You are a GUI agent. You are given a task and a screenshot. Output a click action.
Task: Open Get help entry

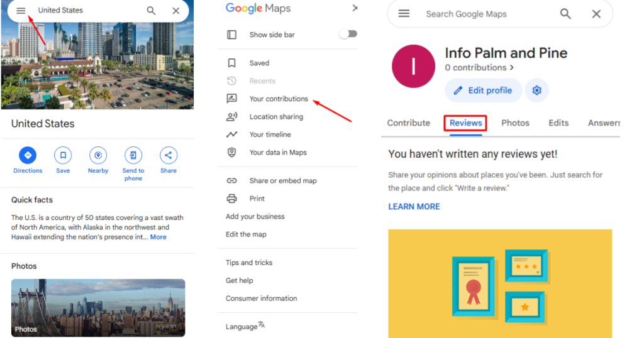click(240, 281)
